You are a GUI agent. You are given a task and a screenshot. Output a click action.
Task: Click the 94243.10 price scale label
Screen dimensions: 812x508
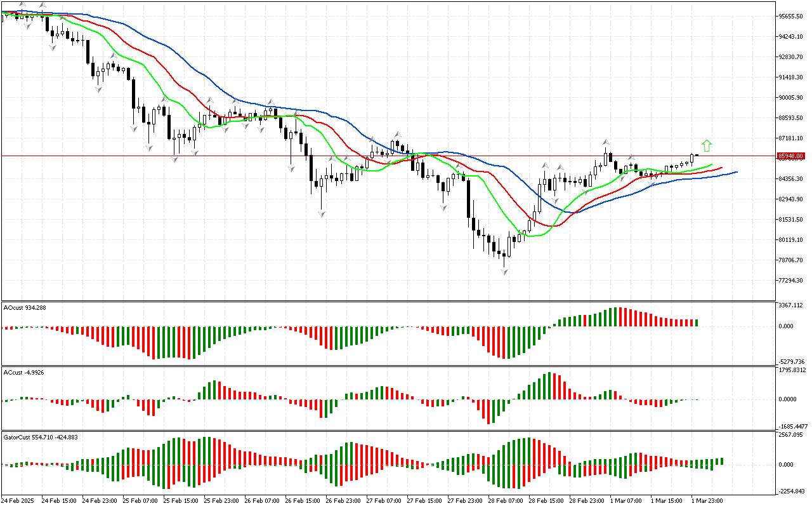click(790, 37)
